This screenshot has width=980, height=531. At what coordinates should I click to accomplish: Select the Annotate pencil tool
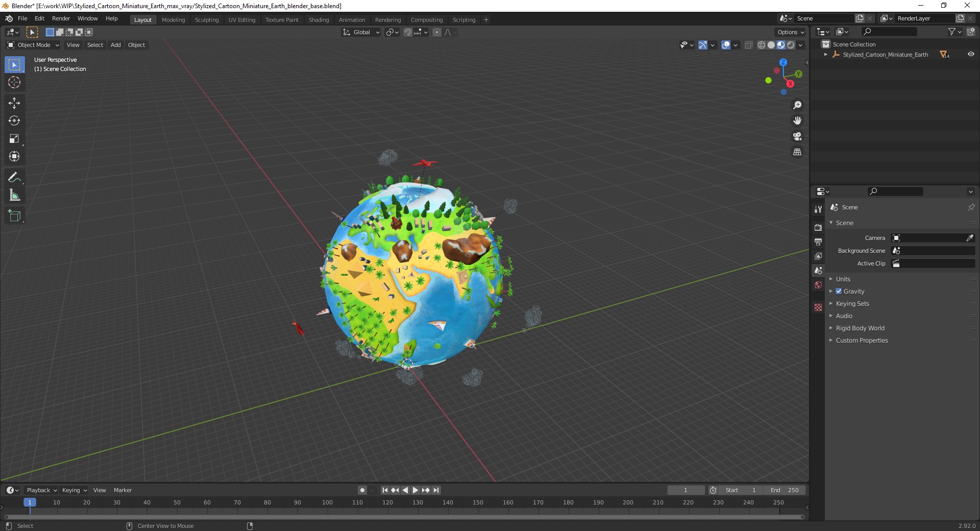14,178
